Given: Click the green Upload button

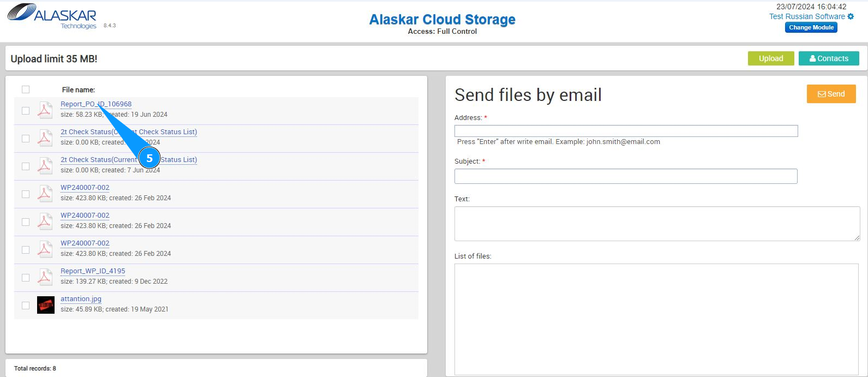Looking at the screenshot, I should 770,58.
